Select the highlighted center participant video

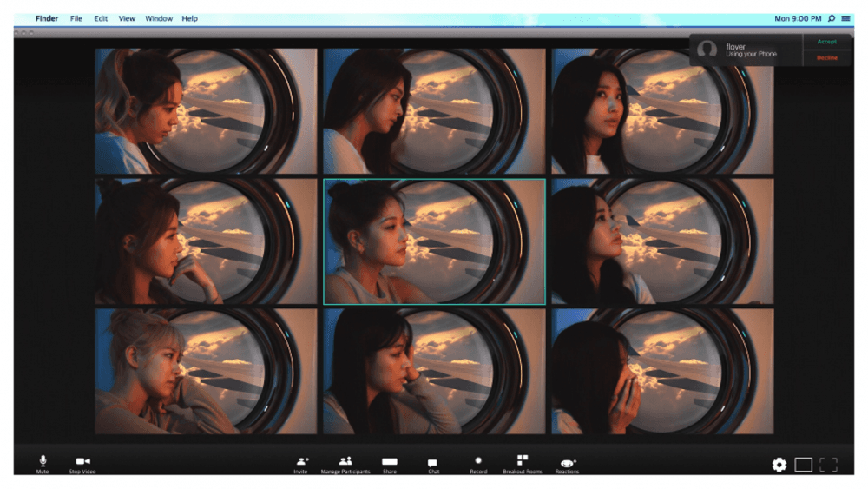click(x=435, y=241)
